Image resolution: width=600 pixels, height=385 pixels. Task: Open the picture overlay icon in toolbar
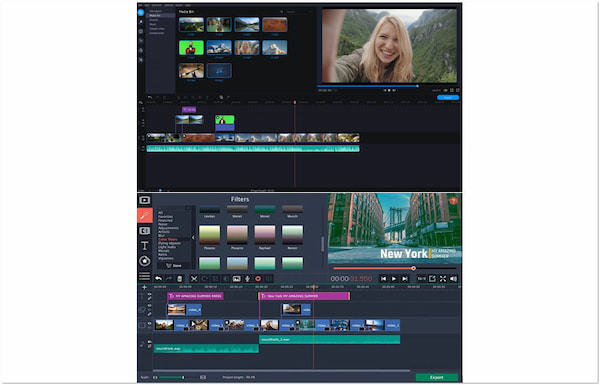pos(237,279)
